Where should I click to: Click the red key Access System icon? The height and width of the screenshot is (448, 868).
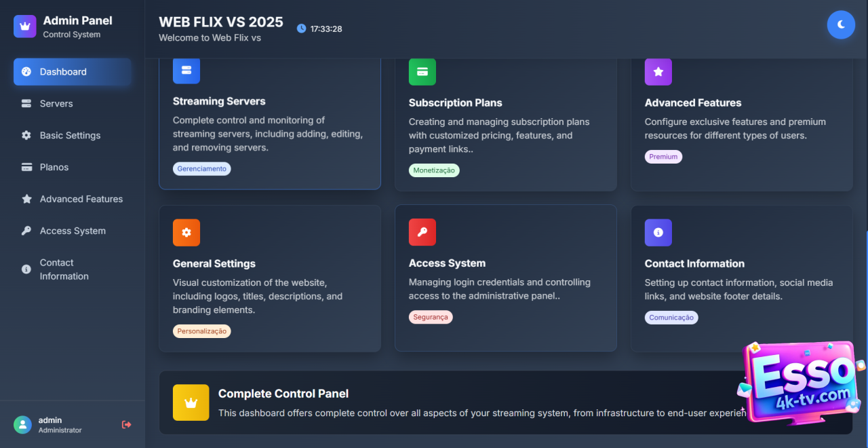click(x=422, y=232)
